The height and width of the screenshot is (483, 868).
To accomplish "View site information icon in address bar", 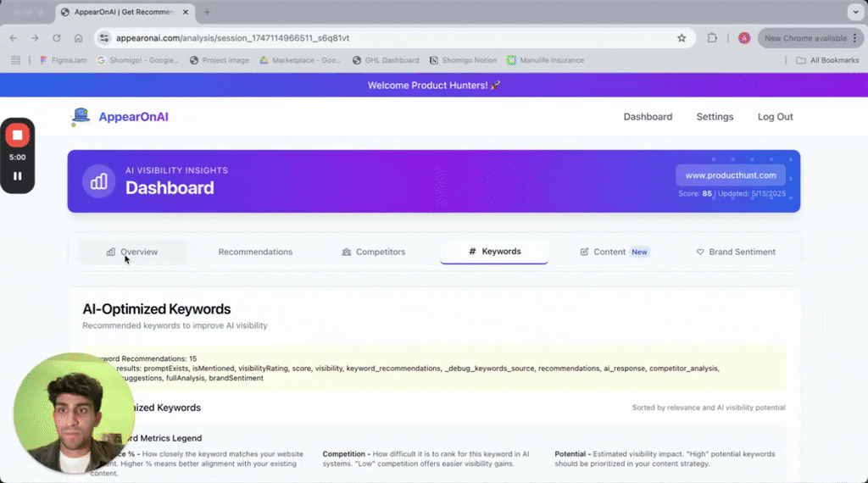I will (104, 38).
